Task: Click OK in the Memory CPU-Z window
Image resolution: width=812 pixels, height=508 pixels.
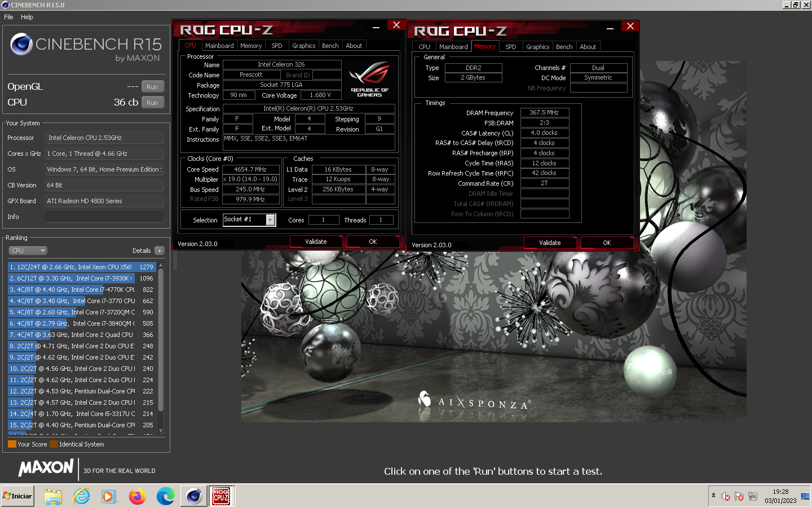Action: (607, 243)
